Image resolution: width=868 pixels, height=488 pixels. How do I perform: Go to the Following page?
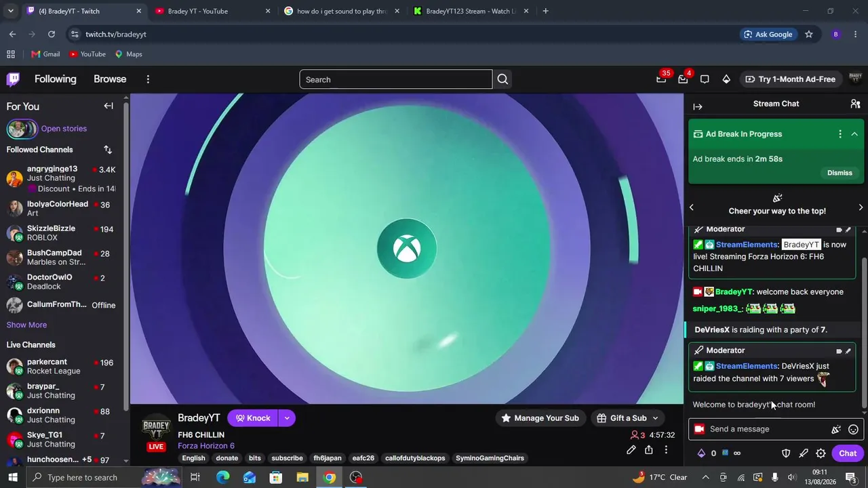tap(56, 79)
